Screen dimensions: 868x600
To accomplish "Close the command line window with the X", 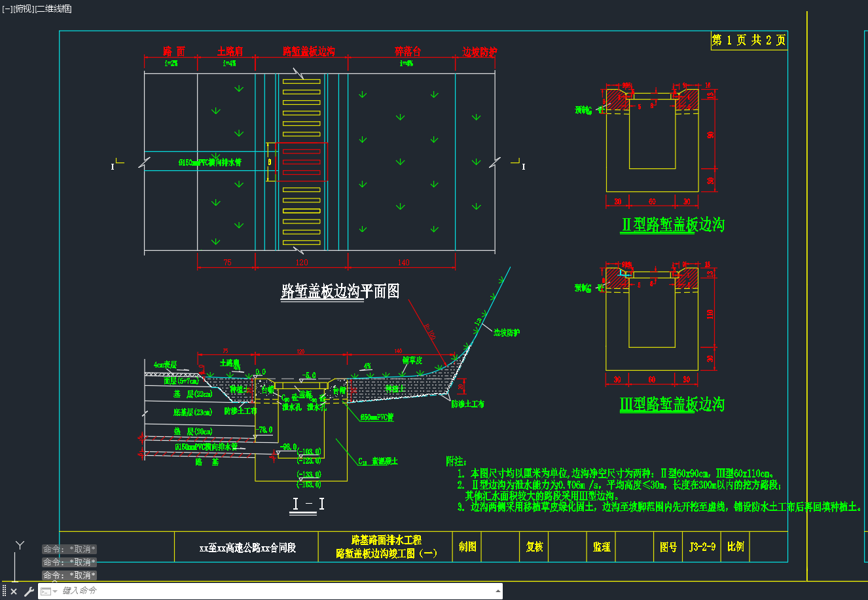I will click(14, 591).
